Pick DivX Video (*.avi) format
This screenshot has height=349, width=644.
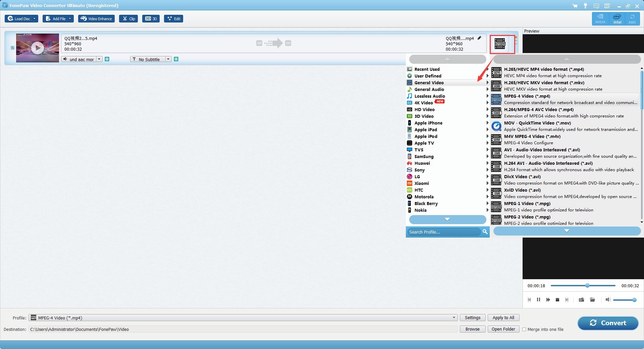(565, 180)
